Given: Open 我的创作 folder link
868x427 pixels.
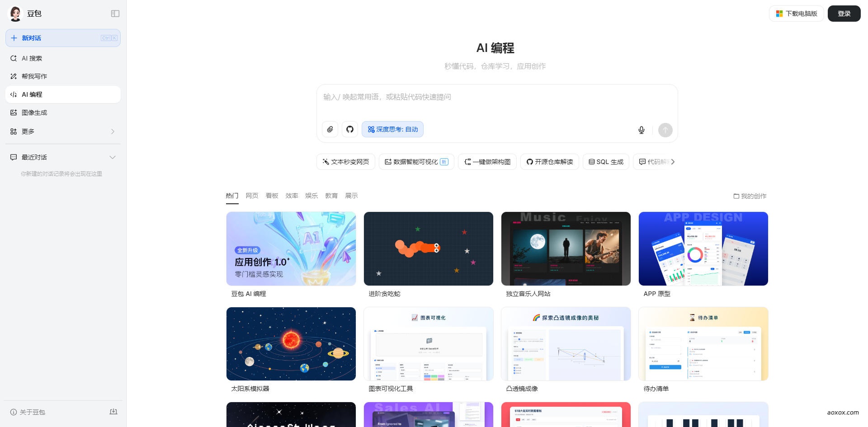Looking at the screenshot, I should (x=750, y=196).
